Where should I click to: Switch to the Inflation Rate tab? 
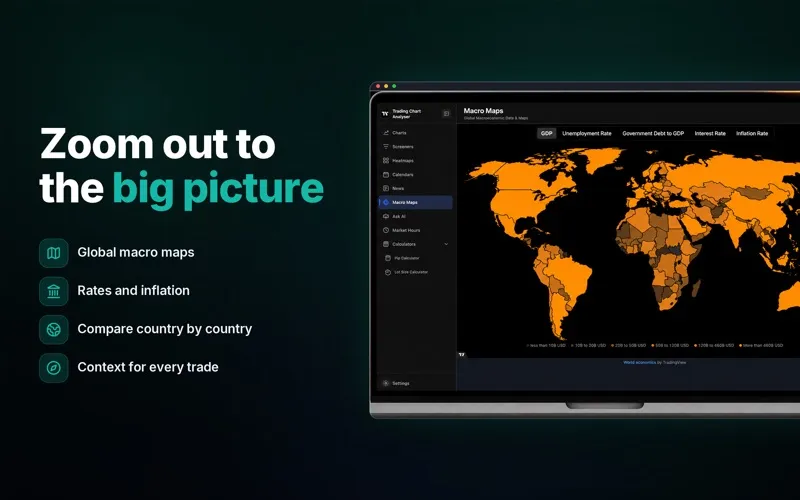tap(752, 133)
